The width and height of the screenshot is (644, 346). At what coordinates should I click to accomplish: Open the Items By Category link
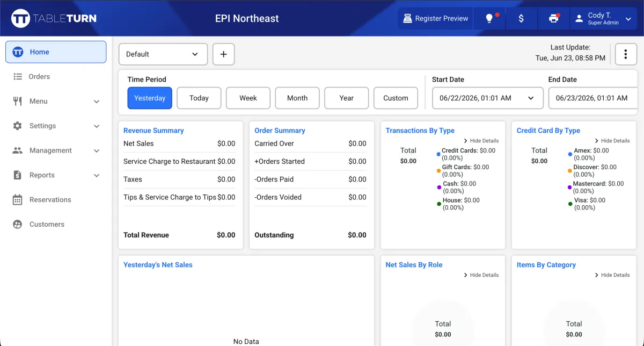tap(546, 265)
